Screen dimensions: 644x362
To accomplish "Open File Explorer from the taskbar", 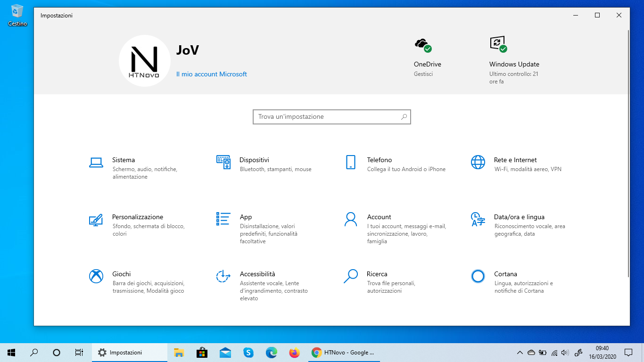I will (x=179, y=352).
